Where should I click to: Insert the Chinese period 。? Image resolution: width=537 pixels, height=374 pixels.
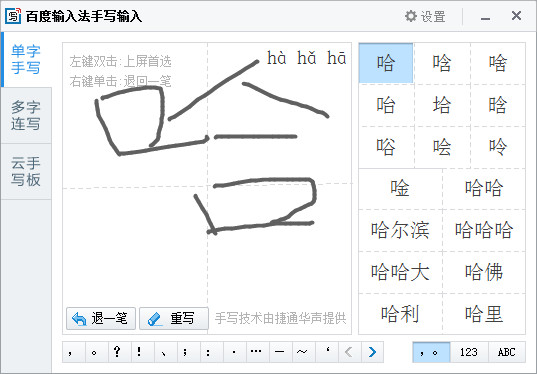pos(97,352)
